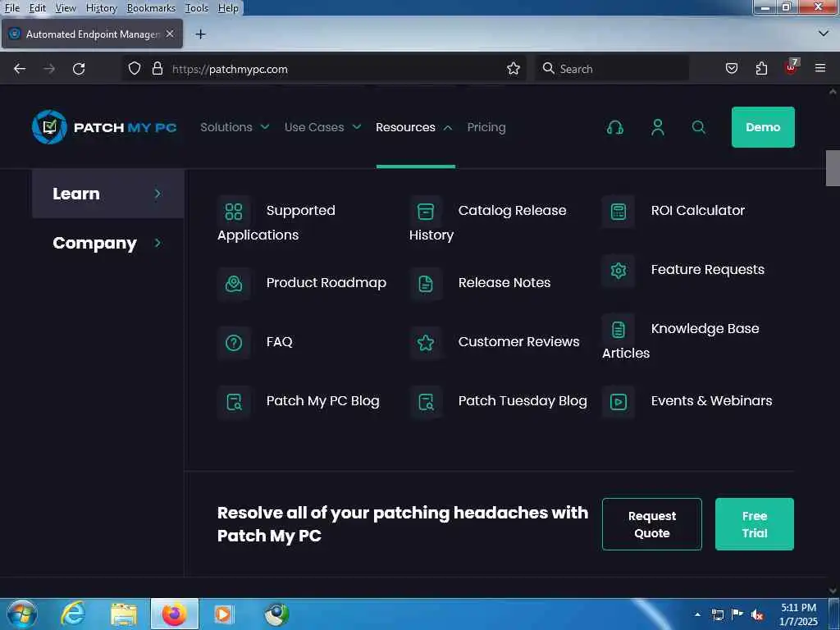
Task: Open the Product Roadmap link text
Action: click(326, 283)
